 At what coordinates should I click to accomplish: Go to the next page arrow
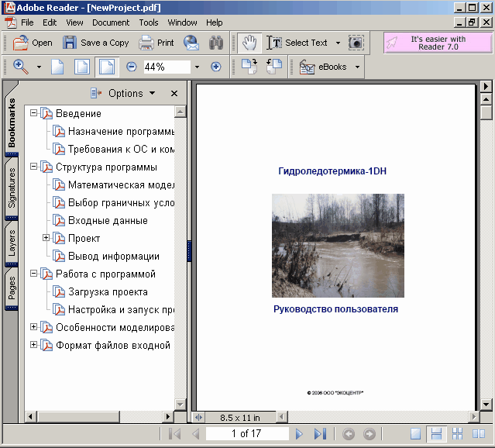pos(300,434)
